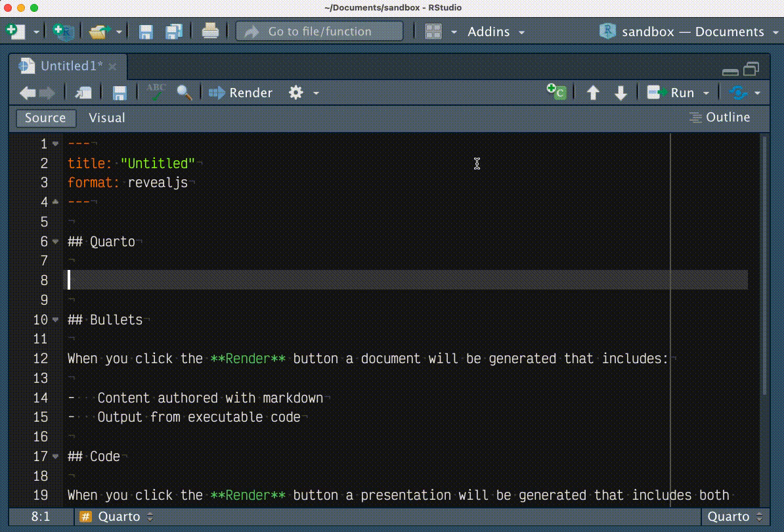The width and height of the screenshot is (784, 532).
Task: Switch to the Visual editor mode
Action: coord(106,118)
